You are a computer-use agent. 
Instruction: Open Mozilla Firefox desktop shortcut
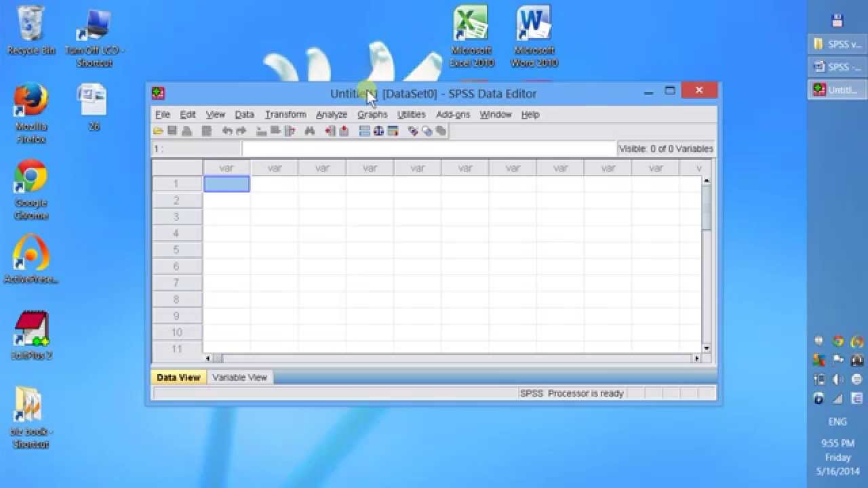pyautogui.click(x=31, y=113)
